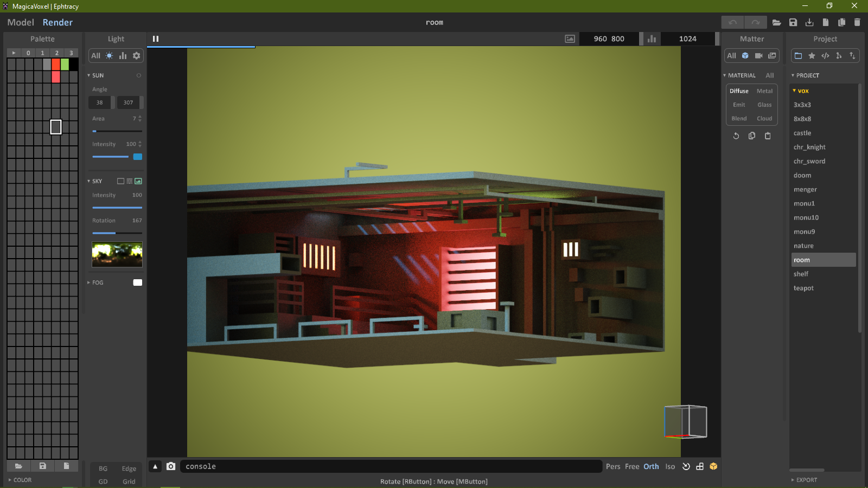Image resolution: width=868 pixels, height=488 pixels.
Task: Select the Matter panel camera icon
Action: [759, 55]
